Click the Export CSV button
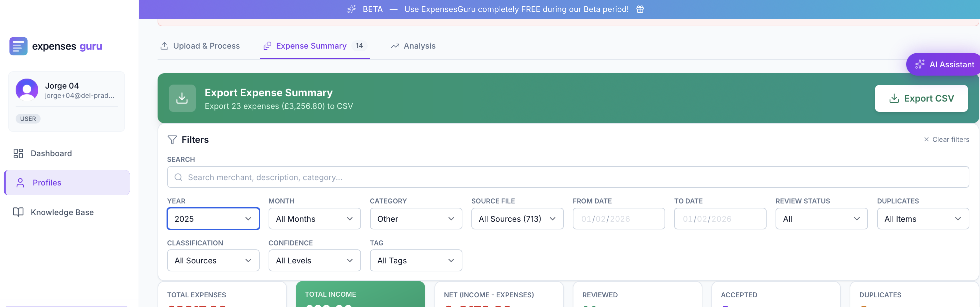 click(921, 98)
